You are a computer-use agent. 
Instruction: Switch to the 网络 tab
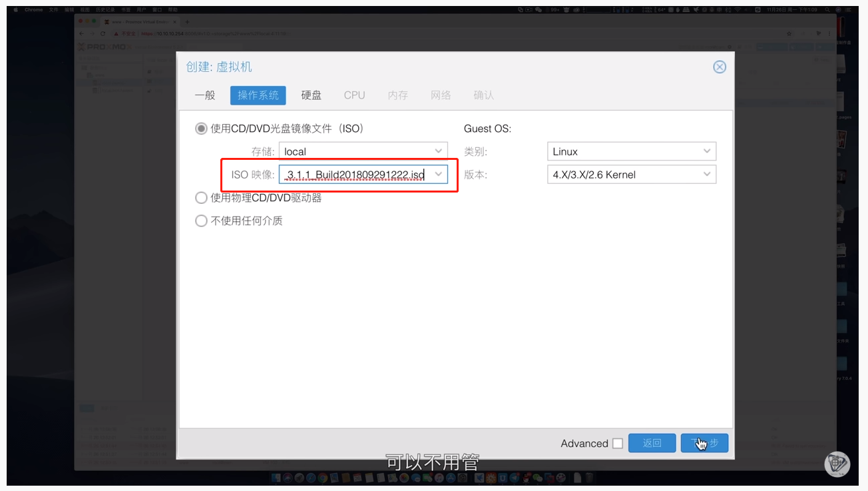tap(441, 95)
